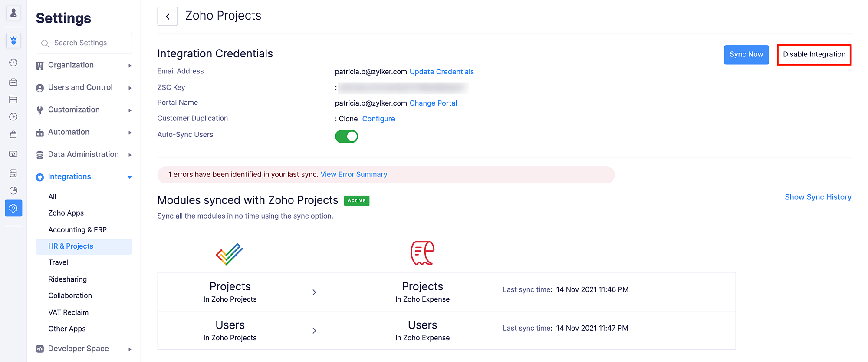Click the user profile icon at top of rail
Viewport: 868px width, 362px height.
coord(13,13)
